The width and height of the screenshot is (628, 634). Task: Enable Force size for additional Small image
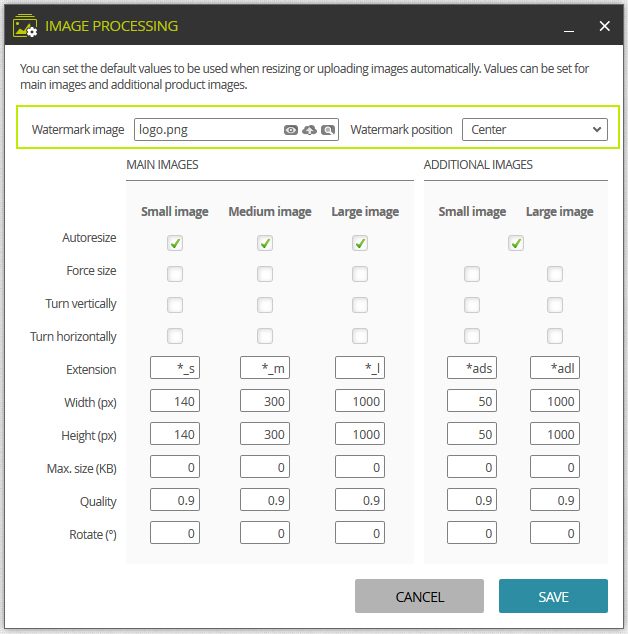472,274
